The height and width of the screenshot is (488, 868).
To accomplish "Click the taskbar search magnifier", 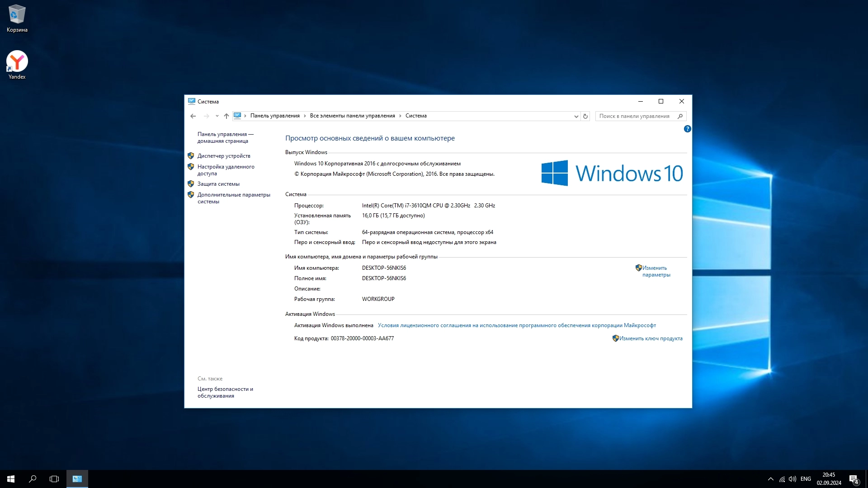I will (33, 479).
